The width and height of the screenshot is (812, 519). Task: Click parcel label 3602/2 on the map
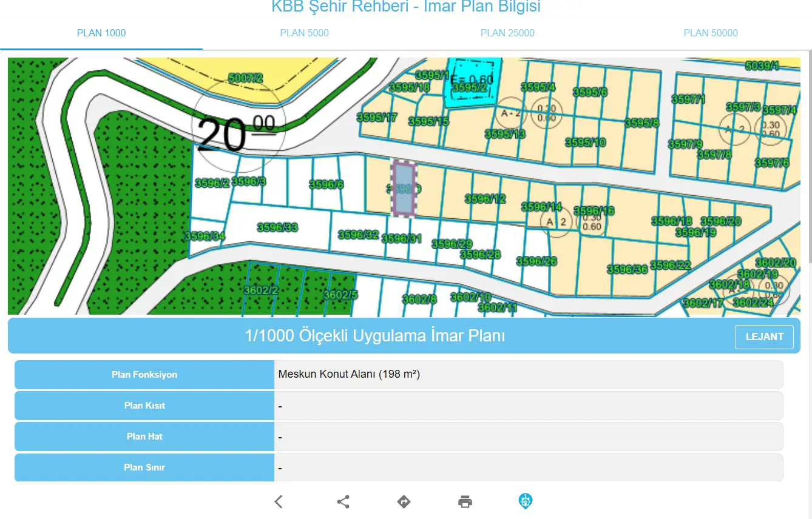pos(260,290)
